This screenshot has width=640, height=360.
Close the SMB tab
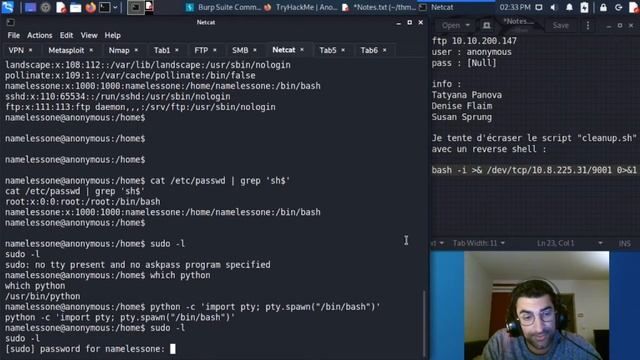[255, 50]
